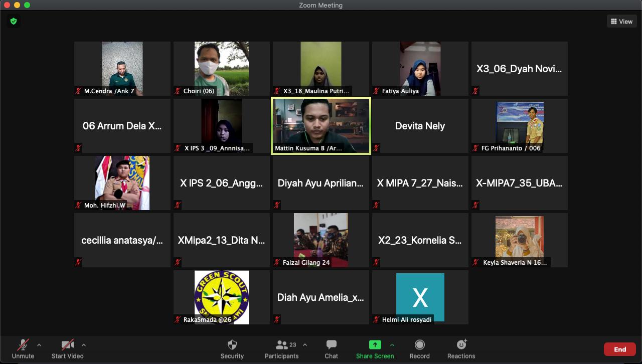Select Helmi Ali rosyadi avatar tile
This screenshot has height=364, width=642.
click(x=420, y=297)
